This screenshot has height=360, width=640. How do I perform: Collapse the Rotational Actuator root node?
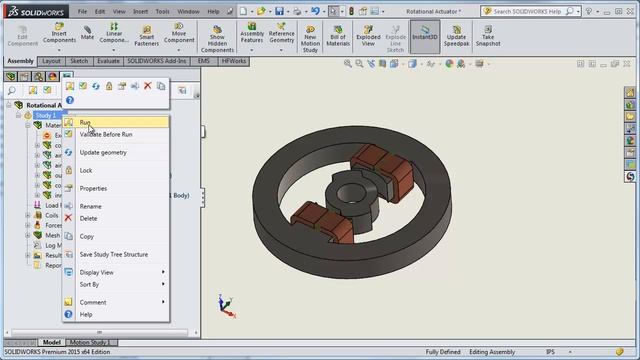point(9,105)
